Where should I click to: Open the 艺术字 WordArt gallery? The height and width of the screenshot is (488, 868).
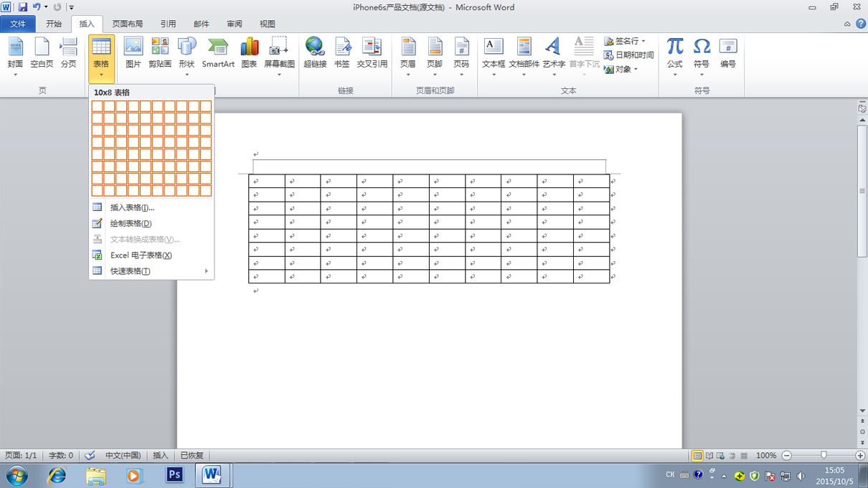click(x=553, y=56)
